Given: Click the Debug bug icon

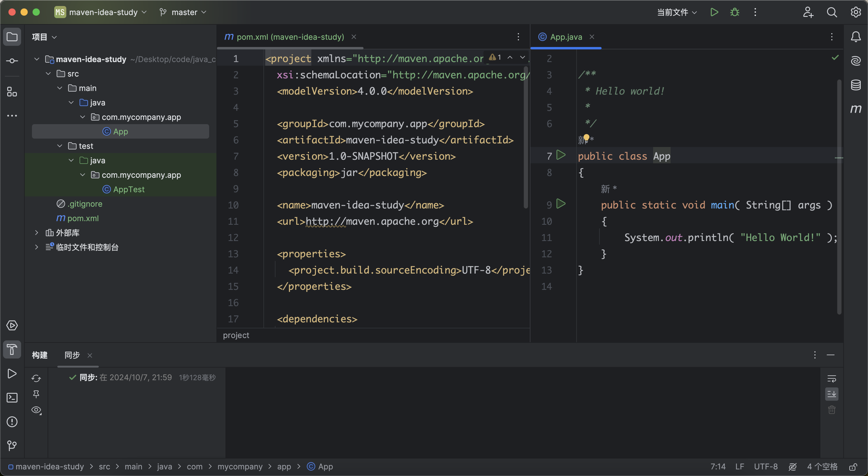Looking at the screenshot, I should pyautogui.click(x=734, y=12).
